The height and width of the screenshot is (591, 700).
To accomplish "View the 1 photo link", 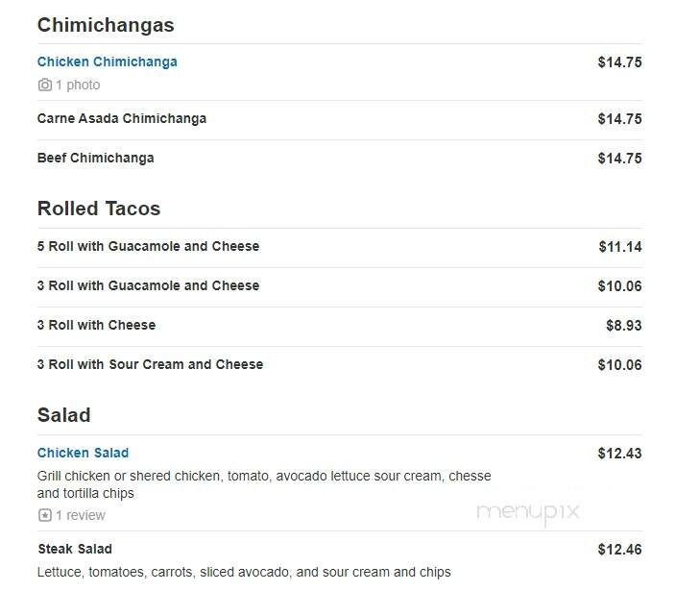I will [78, 85].
